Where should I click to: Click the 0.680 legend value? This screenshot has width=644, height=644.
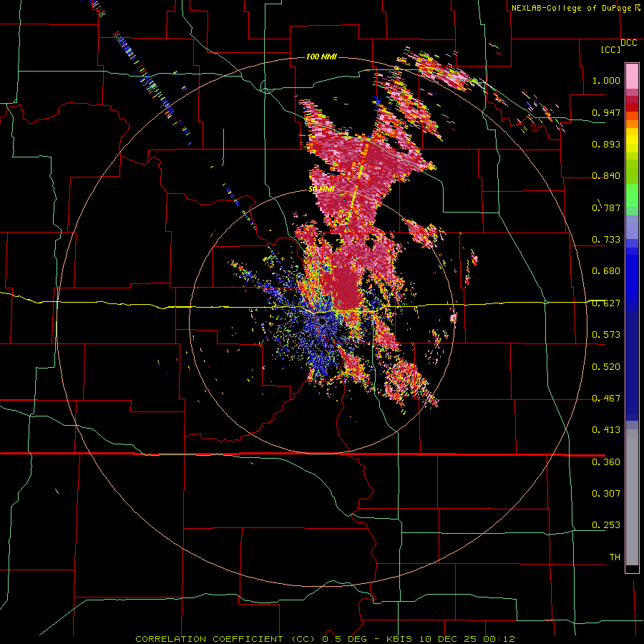pyautogui.click(x=606, y=271)
